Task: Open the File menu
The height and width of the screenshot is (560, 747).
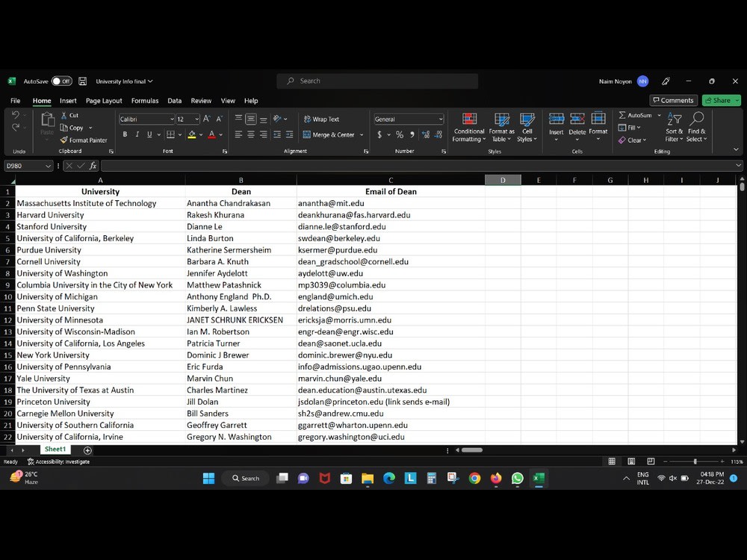Action: 16,101
